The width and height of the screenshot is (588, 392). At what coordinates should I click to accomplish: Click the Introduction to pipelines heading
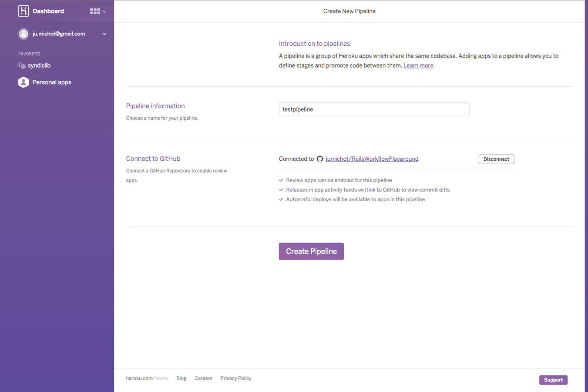coord(314,44)
